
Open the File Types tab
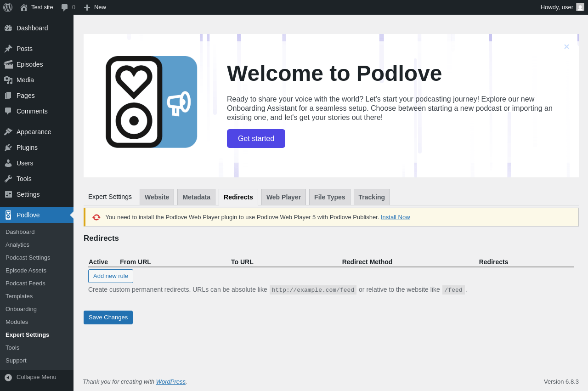tap(329, 197)
